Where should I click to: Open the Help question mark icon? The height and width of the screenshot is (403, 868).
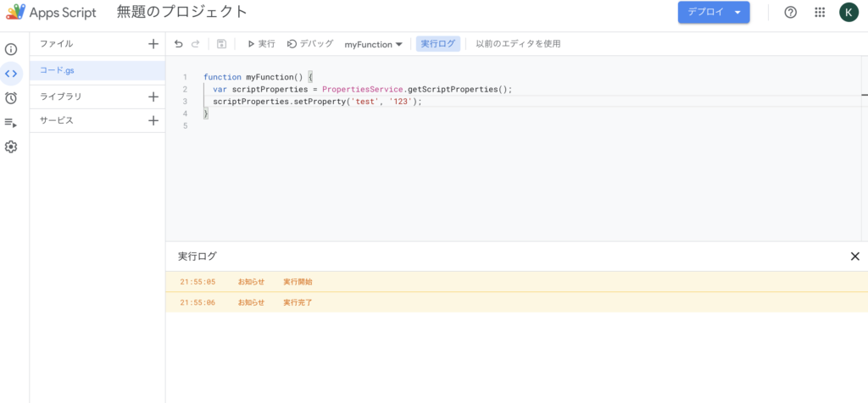point(791,12)
